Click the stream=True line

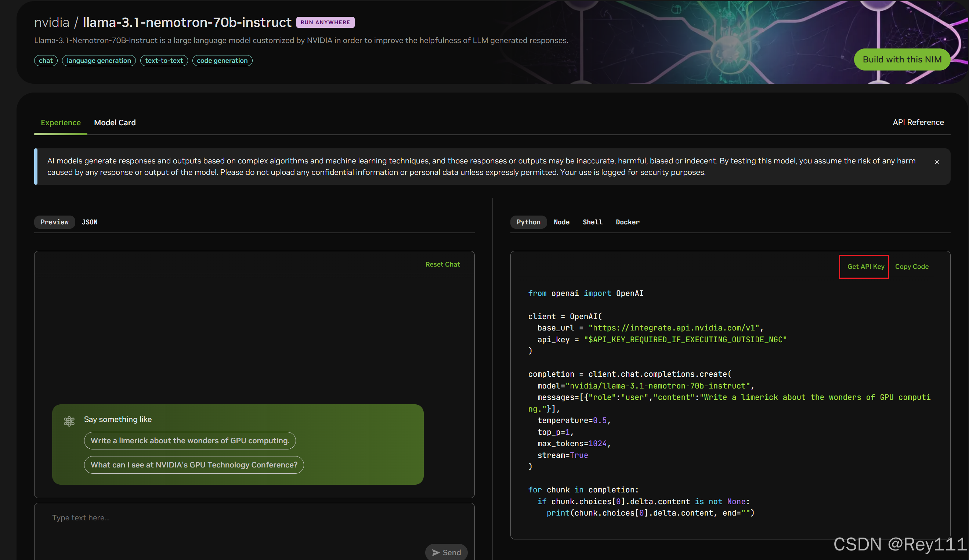click(563, 455)
